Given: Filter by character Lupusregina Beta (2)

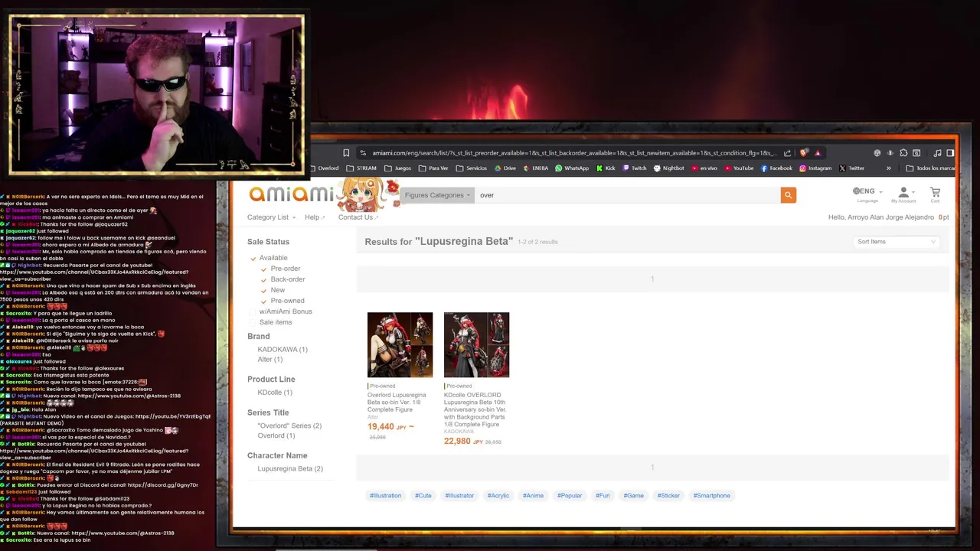Looking at the screenshot, I should [x=290, y=469].
